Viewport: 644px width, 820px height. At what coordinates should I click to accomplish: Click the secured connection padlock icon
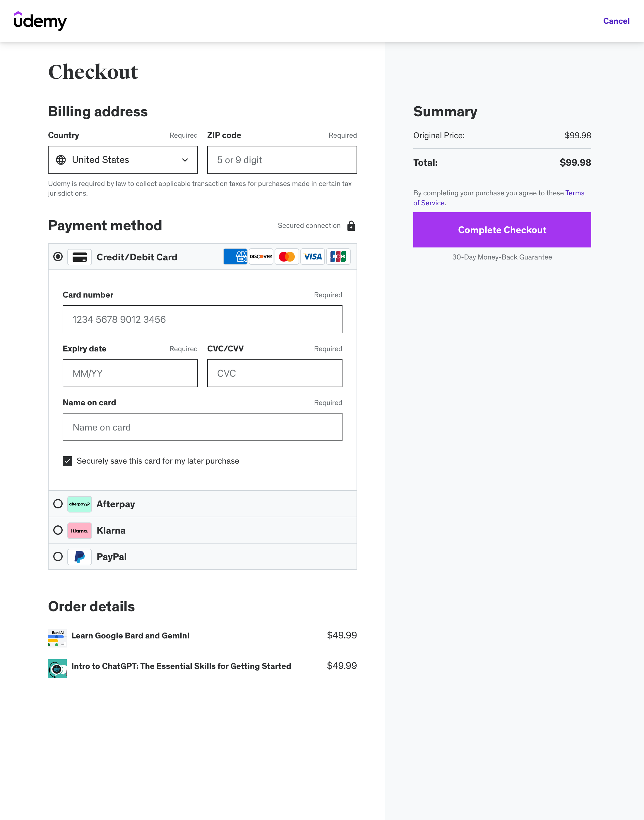(351, 225)
